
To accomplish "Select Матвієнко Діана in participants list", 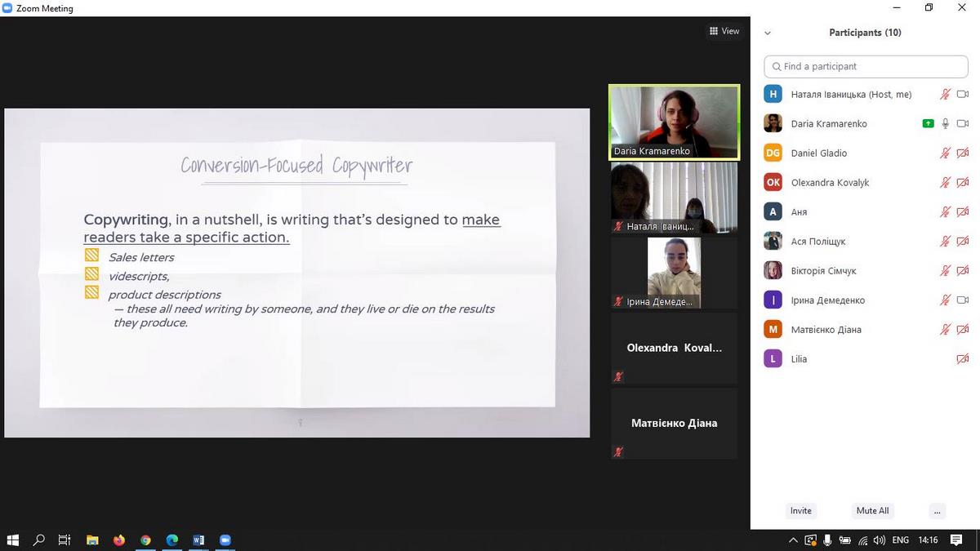I will [x=826, y=330].
